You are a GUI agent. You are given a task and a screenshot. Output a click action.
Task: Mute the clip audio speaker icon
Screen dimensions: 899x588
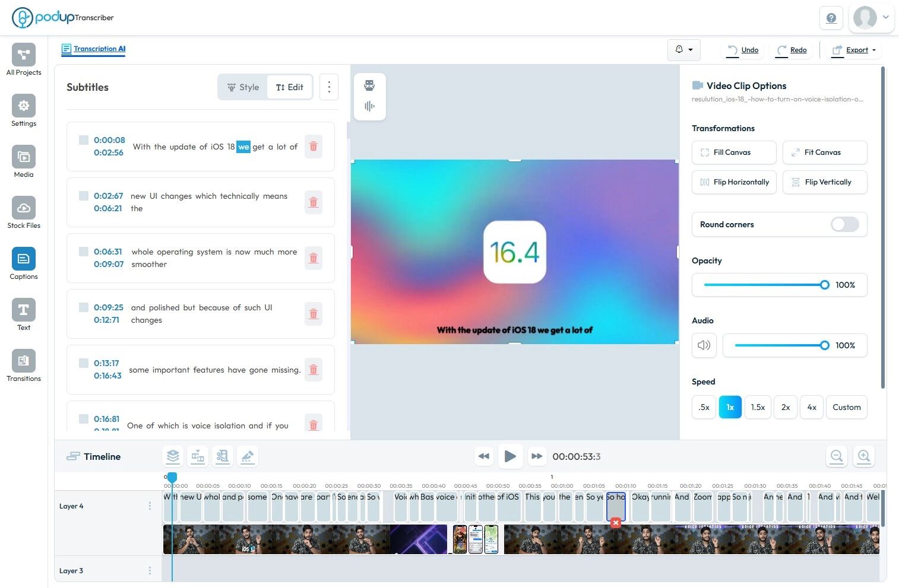[x=704, y=345]
